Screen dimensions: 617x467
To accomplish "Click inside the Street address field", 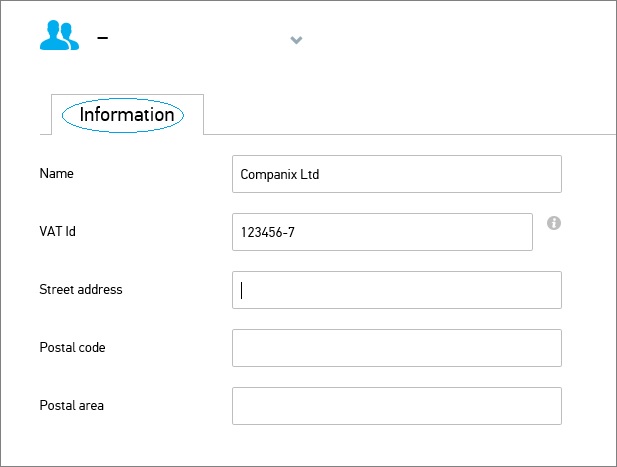I will coord(397,290).
